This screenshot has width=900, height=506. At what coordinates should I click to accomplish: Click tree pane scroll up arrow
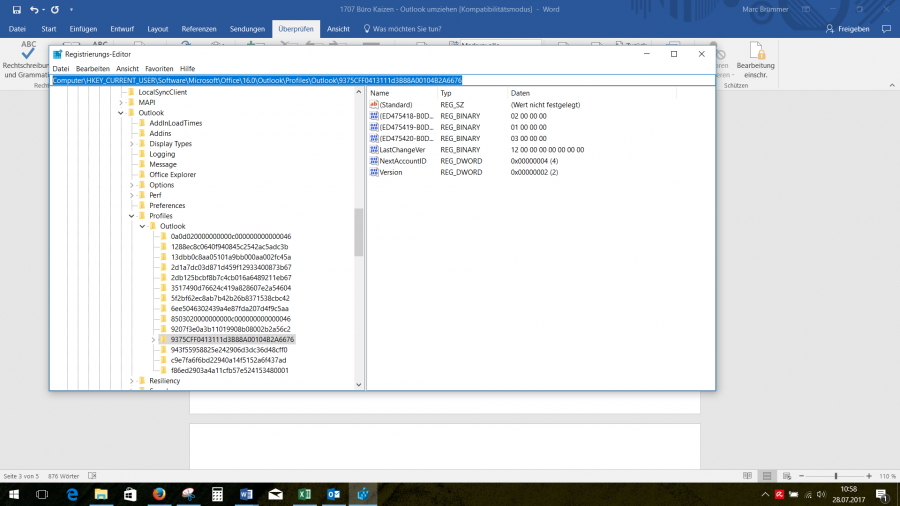[359, 92]
